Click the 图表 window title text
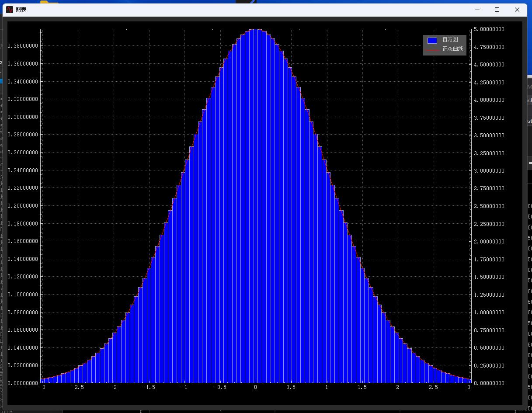The width and height of the screenshot is (532, 413). (21, 10)
